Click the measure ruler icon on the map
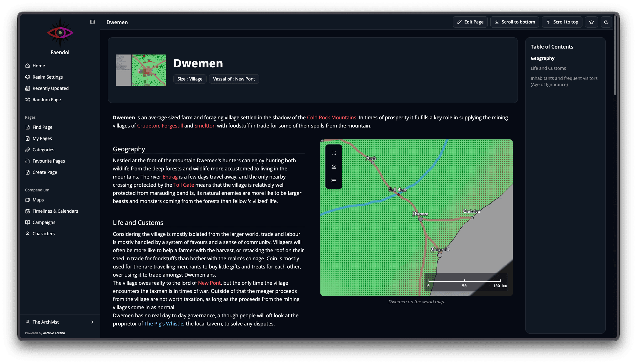The height and width of the screenshot is (364, 637). tap(334, 180)
